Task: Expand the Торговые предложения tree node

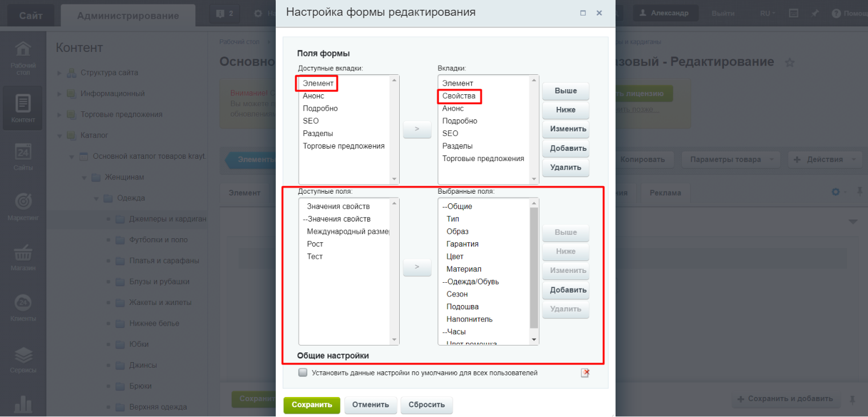Action: pos(59,115)
